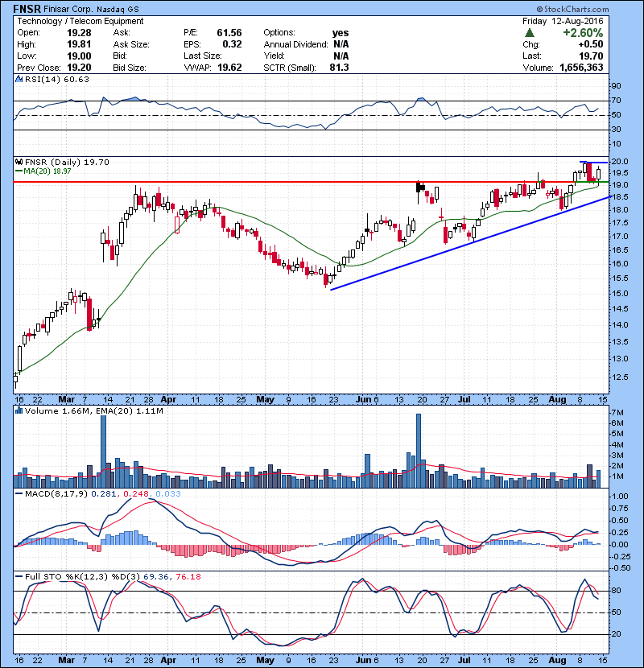Click the 7M volume axis label
Image resolution: width=644 pixels, height=668 pixels.
point(617,412)
